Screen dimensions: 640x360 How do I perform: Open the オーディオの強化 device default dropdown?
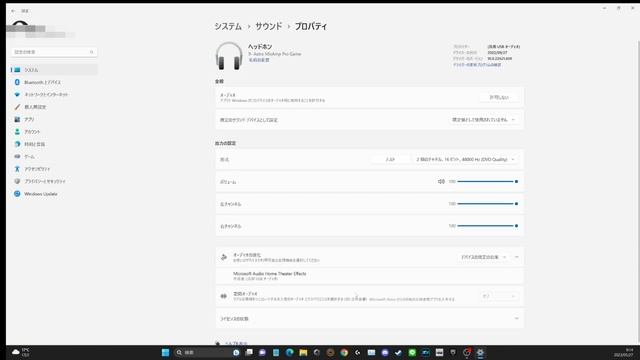click(x=483, y=257)
